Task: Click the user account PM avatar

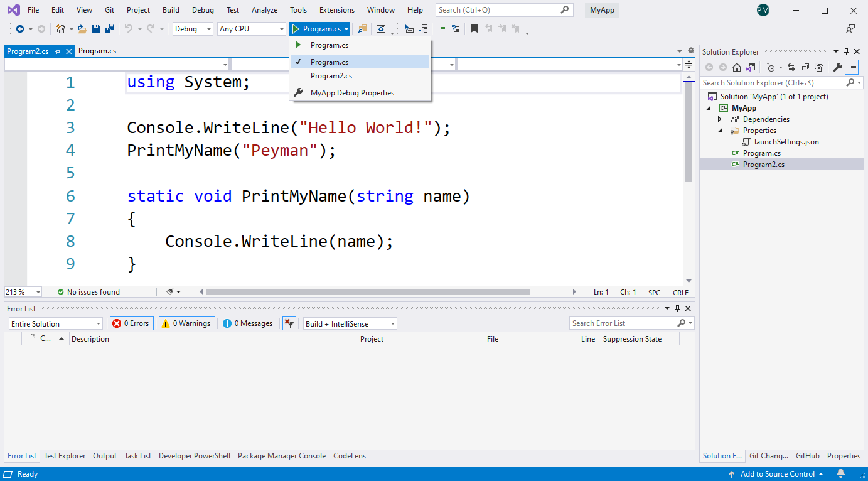Action: (x=763, y=10)
